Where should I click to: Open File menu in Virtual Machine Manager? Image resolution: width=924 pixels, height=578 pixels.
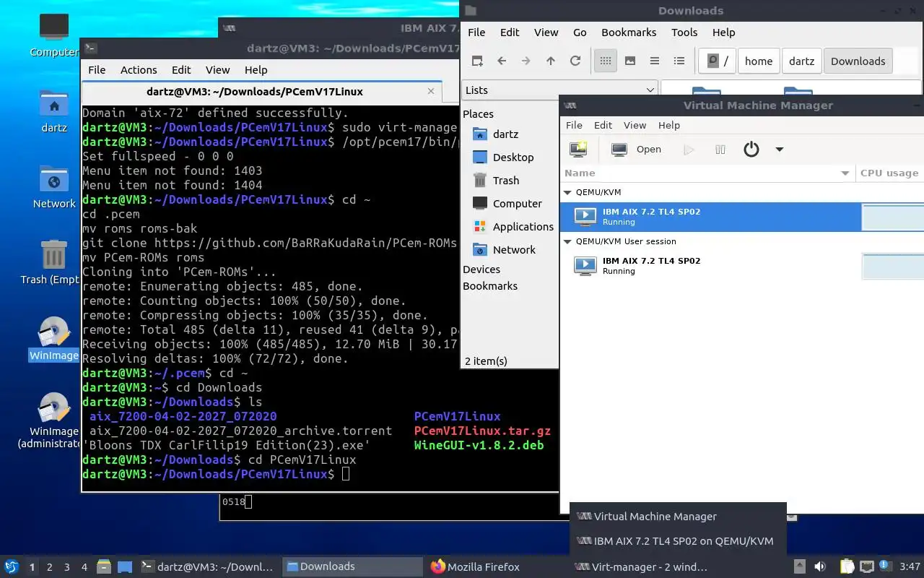coord(574,125)
